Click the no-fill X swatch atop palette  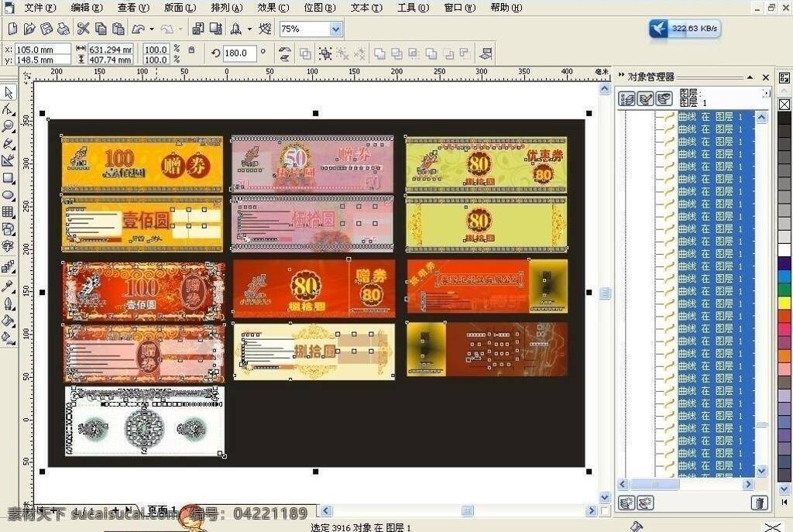784,105
